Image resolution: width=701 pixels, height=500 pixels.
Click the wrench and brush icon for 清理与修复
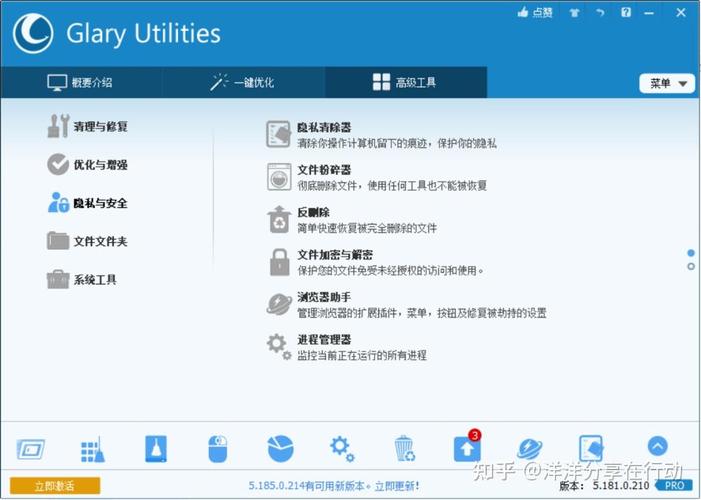58,126
